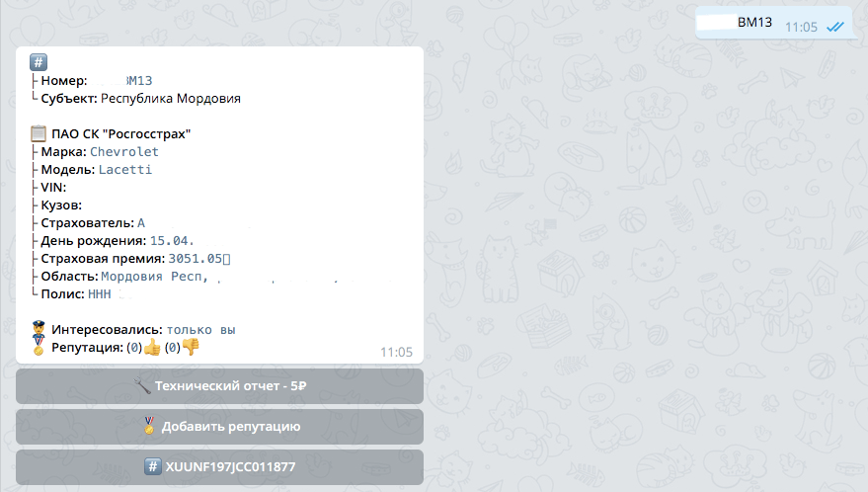
Task: Click the police officer emoji near Интересовались
Action: pyautogui.click(x=39, y=329)
